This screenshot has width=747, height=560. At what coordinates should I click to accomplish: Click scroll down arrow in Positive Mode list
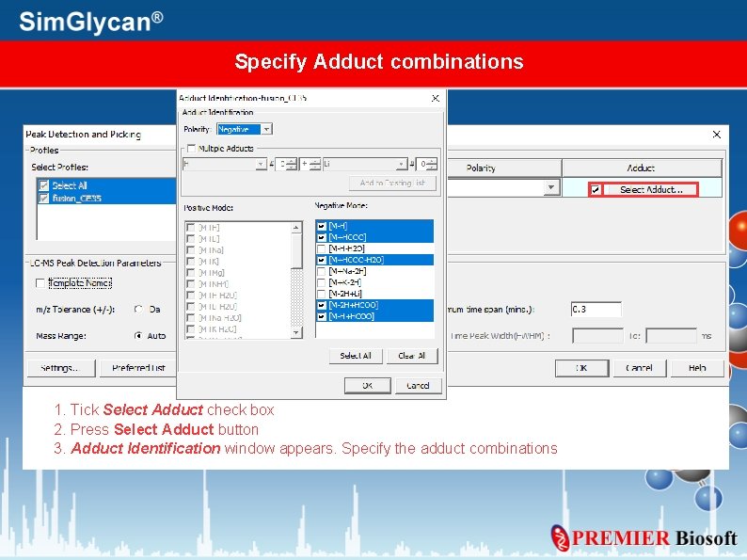296,332
